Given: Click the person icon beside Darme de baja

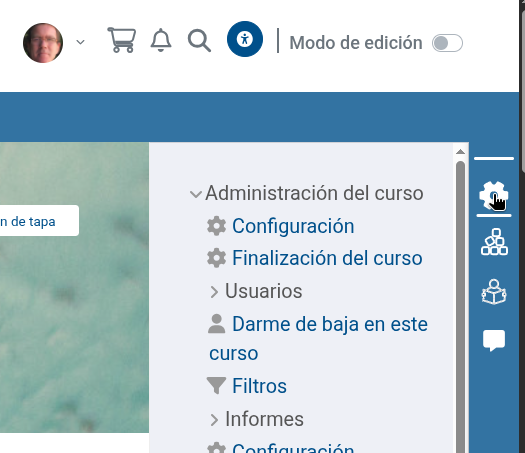Looking at the screenshot, I should point(217,324).
